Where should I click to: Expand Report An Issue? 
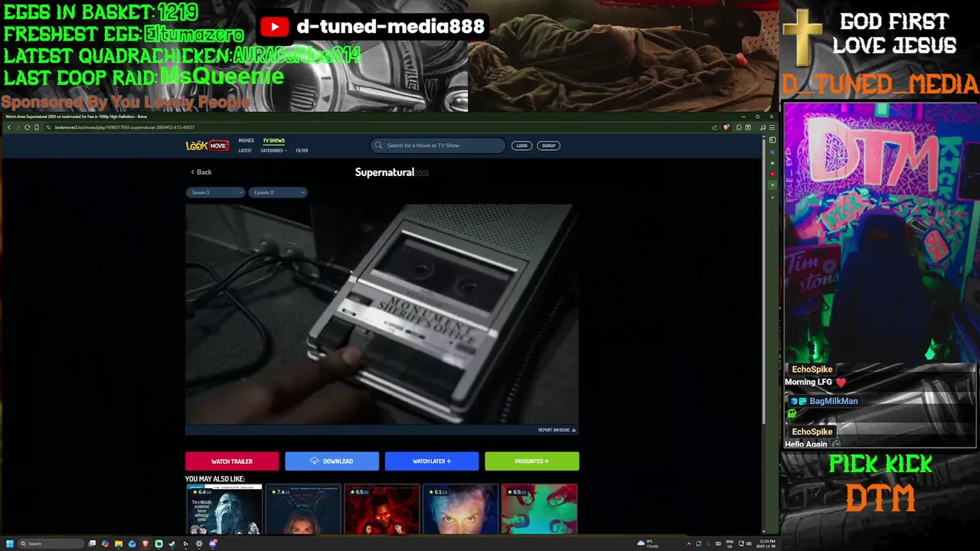click(x=557, y=430)
